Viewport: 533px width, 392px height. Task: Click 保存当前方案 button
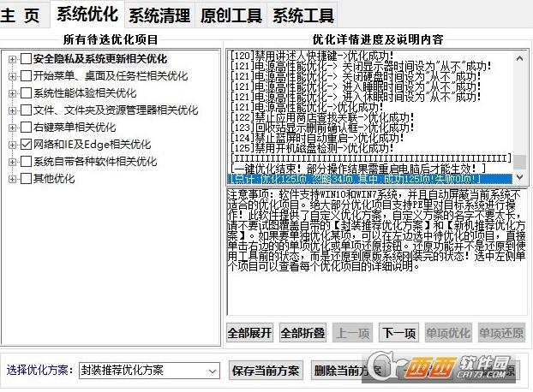(x=266, y=371)
